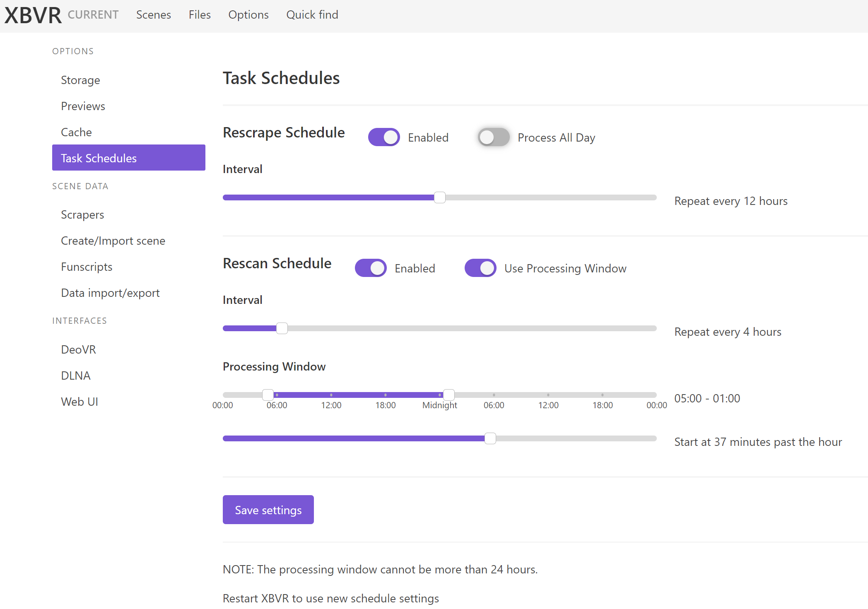Open Data import/export
This screenshot has width=868, height=609.
tap(110, 293)
